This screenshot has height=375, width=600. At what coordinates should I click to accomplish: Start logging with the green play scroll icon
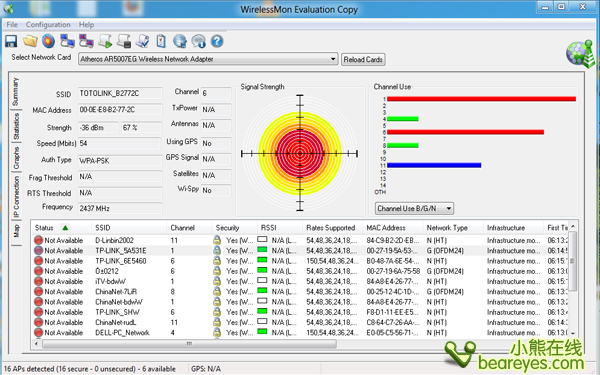[x=105, y=41]
